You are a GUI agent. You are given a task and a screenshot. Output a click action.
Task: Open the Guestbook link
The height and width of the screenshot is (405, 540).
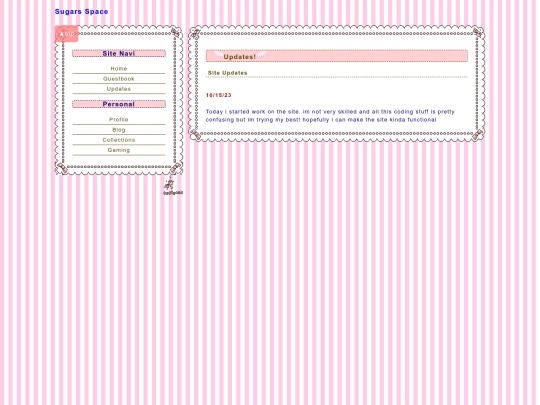pyautogui.click(x=119, y=79)
